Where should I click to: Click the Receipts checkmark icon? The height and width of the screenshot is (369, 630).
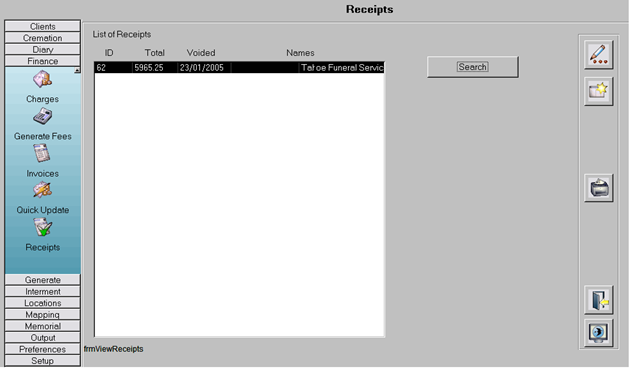click(x=42, y=227)
